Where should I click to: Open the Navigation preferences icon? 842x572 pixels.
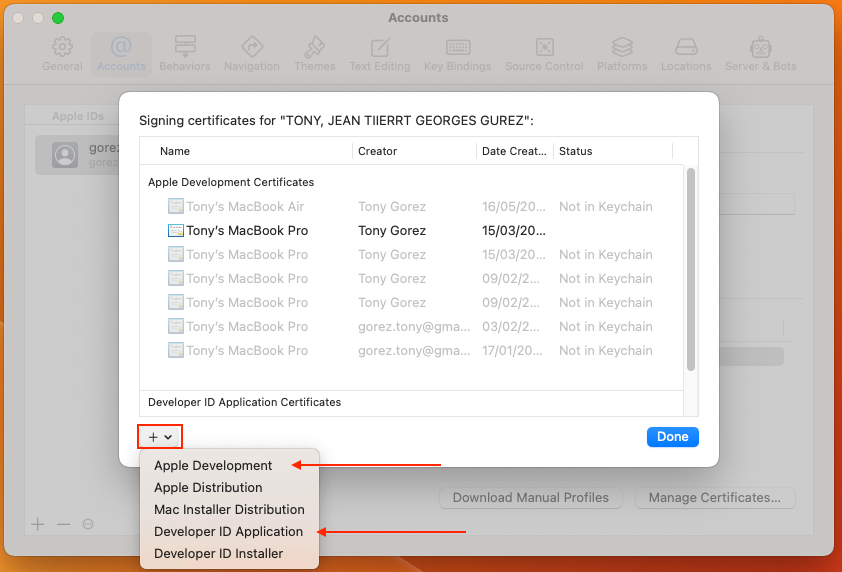point(252,47)
